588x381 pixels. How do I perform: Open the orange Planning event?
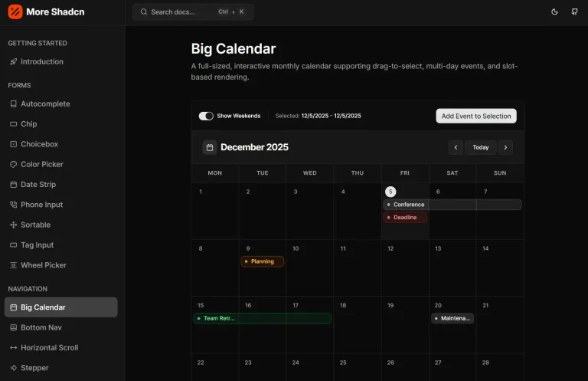pyautogui.click(x=263, y=261)
